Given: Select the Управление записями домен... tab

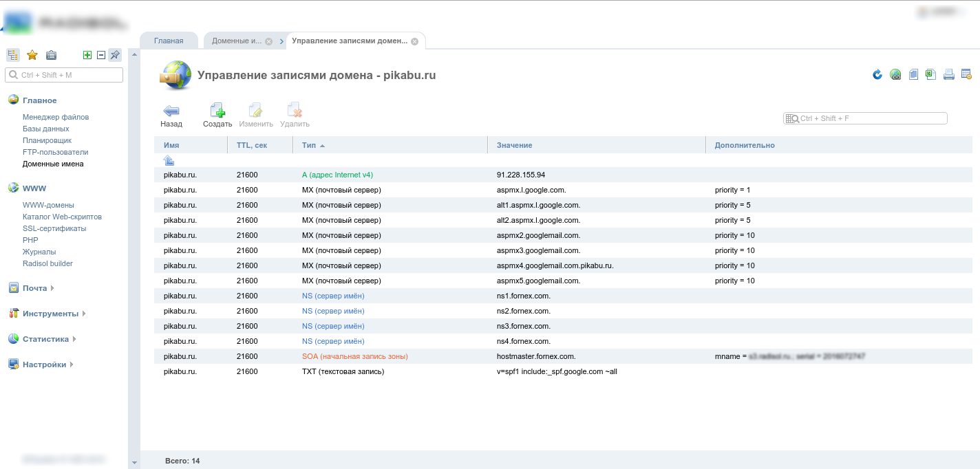Looking at the screenshot, I should pyautogui.click(x=350, y=41).
